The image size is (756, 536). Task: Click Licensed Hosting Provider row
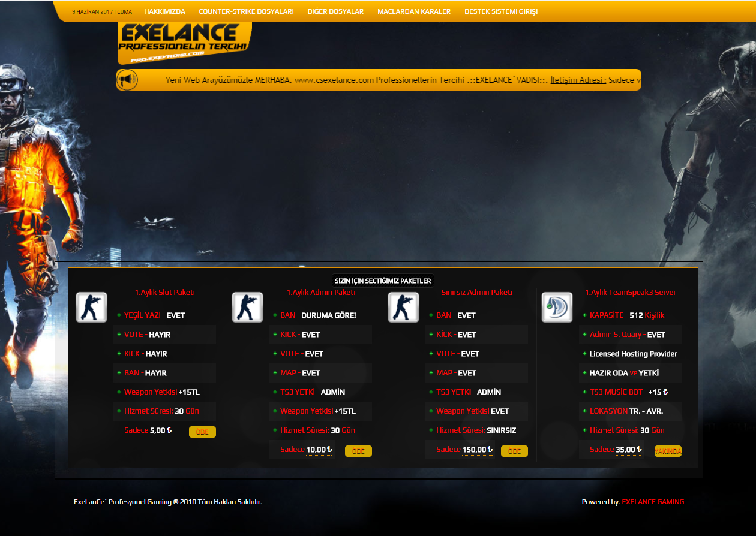click(x=630, y=354)
